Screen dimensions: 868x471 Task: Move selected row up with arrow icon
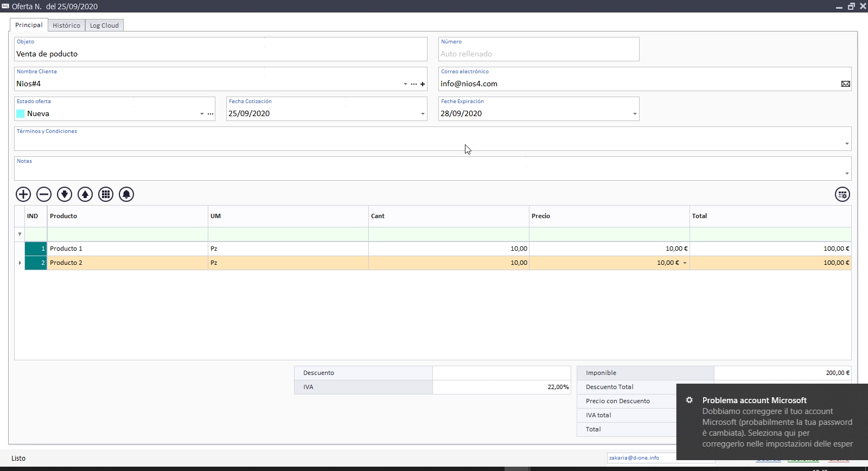point(85,194)
